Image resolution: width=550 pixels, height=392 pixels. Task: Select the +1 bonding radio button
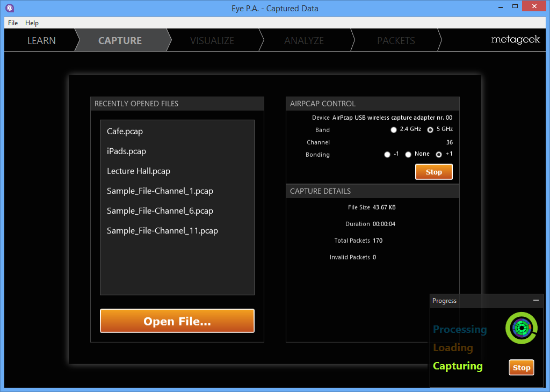tap(439, 155)
